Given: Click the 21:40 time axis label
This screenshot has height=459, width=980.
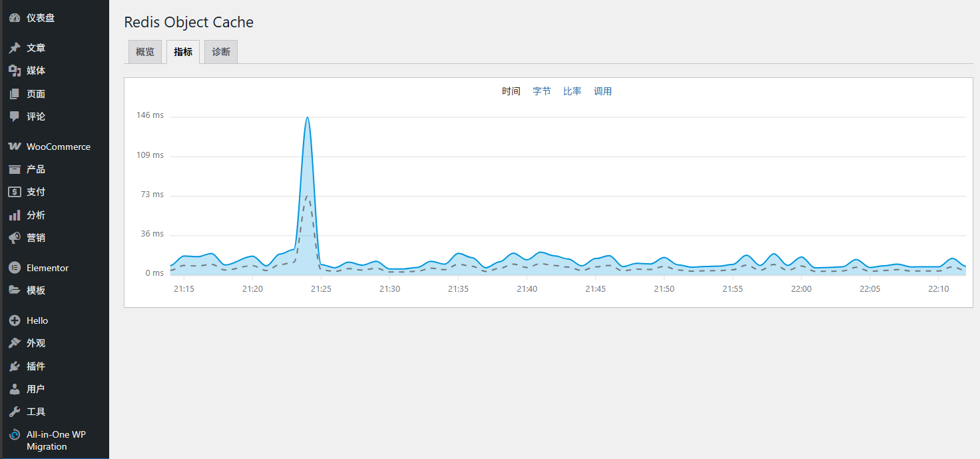Looking at the screenshot, I should pos(527,288).
